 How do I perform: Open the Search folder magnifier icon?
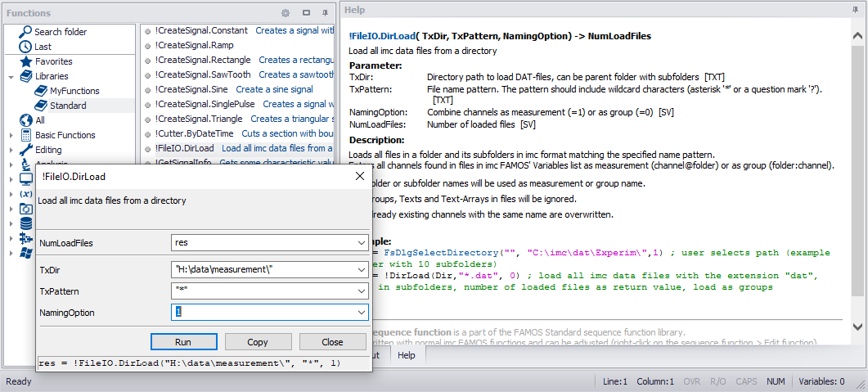pos(25,32)
